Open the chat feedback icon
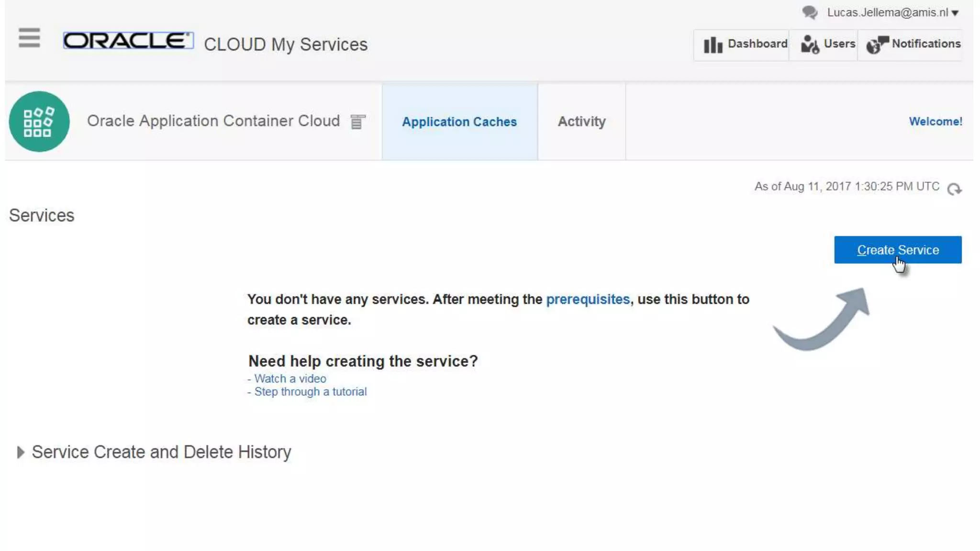The image size is (980, 551). 810,12
